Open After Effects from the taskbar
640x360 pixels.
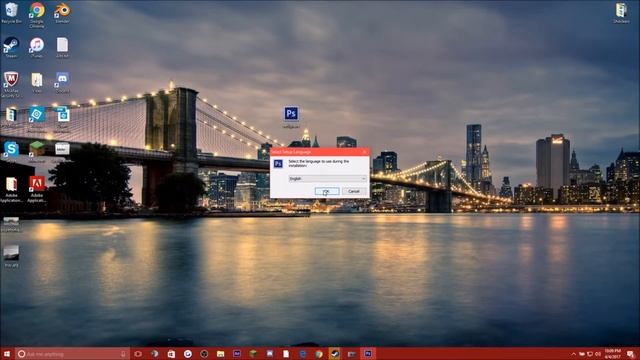click(237, 354)
